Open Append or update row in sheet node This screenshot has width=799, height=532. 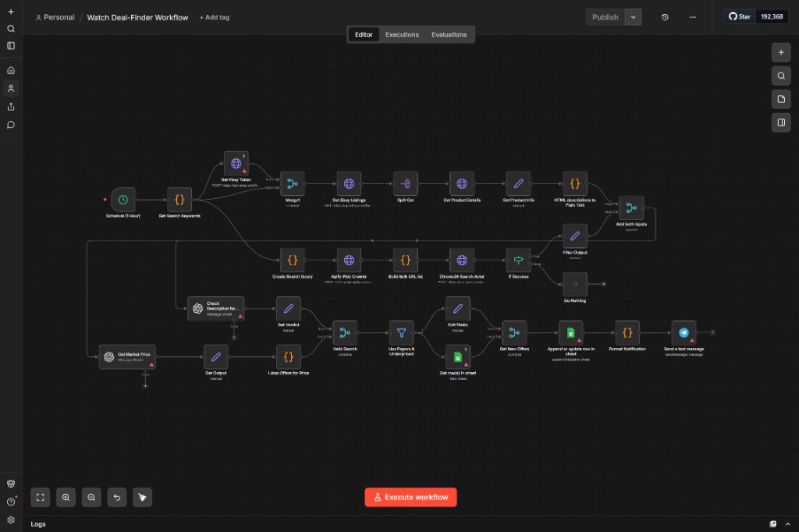(x=570, y=333)
